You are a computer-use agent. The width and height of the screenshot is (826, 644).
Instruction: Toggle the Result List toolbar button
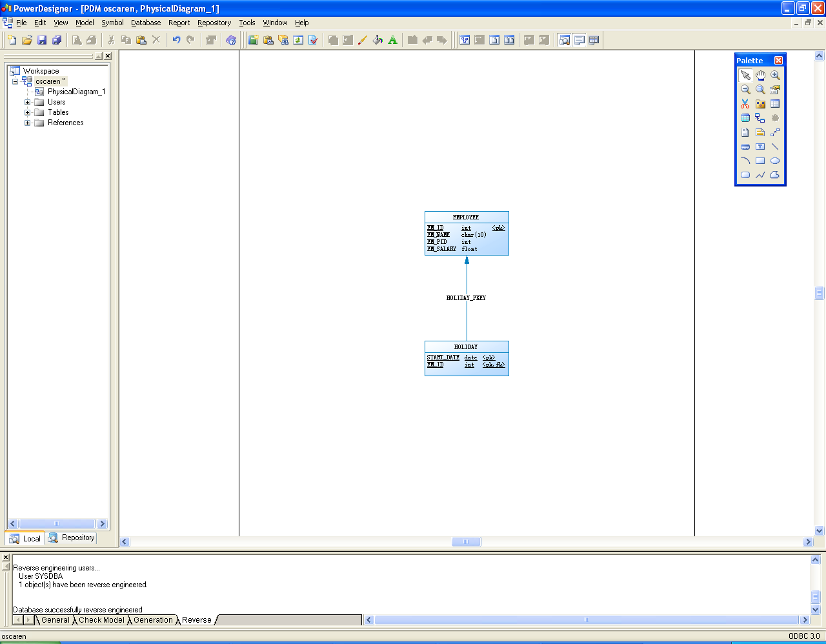[x=594, y=40]
